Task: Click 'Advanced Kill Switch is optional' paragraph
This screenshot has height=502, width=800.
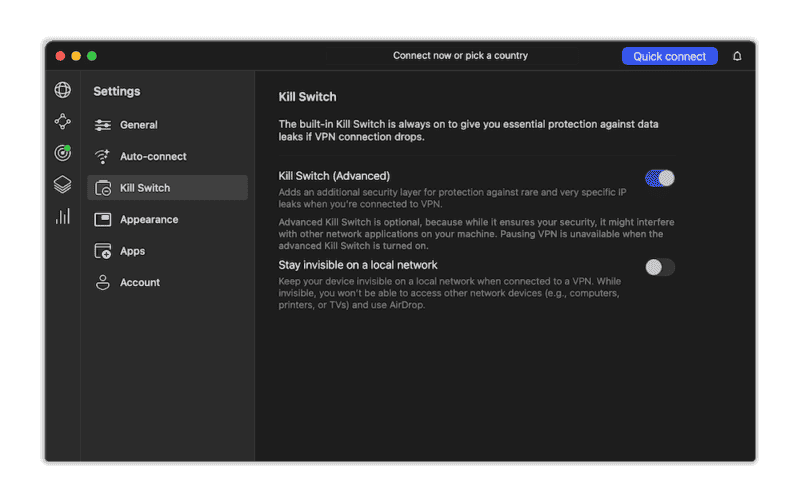Action: (476, 234)
